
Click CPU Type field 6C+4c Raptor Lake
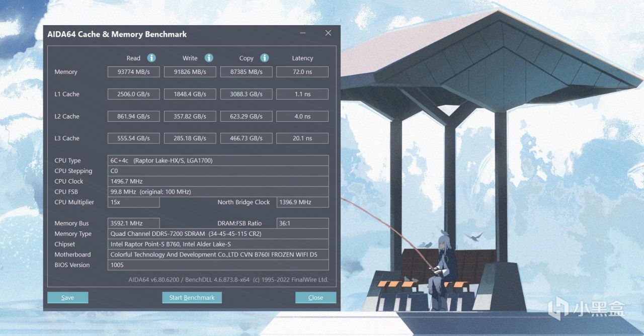coord(218,160)
